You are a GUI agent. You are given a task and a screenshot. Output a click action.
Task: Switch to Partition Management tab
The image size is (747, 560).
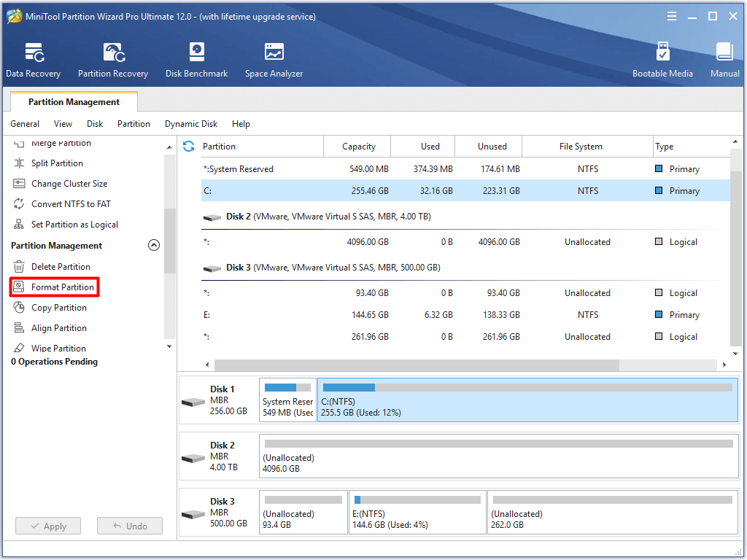pyautogui.click(x=74, y=102)
